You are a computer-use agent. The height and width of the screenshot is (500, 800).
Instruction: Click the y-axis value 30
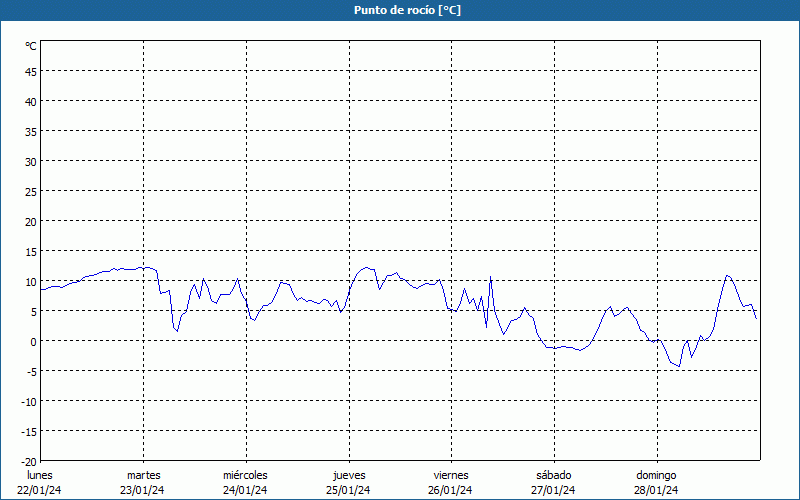[x=31, y=162]
